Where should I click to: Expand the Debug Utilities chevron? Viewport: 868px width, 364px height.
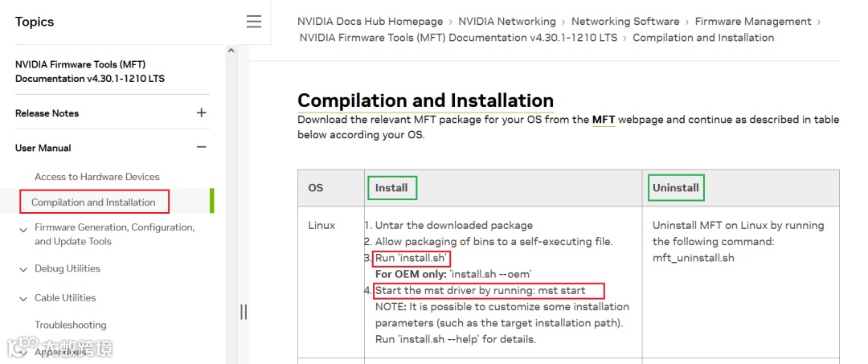(x=23, y=270)
